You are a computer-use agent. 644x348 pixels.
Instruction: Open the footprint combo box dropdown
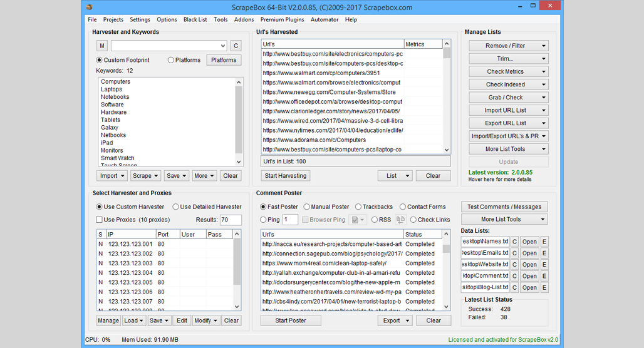[222, 46]
